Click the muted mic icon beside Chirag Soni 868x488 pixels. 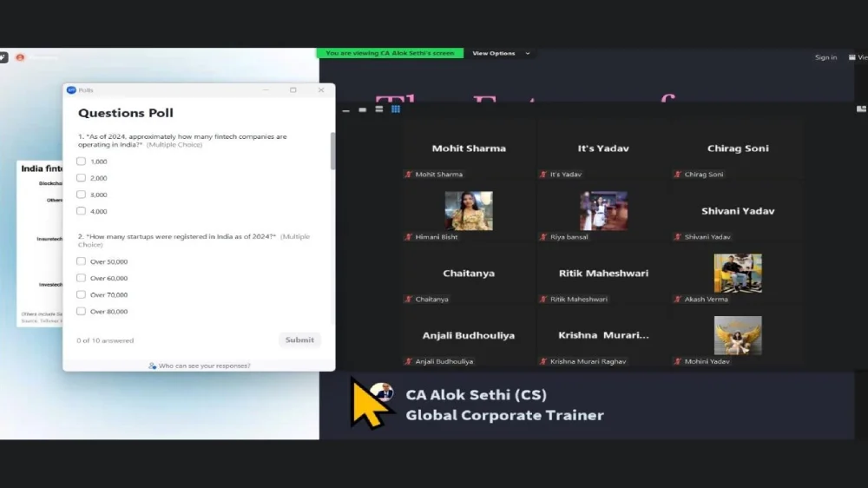pyautogui.click(x=678, y=175)
